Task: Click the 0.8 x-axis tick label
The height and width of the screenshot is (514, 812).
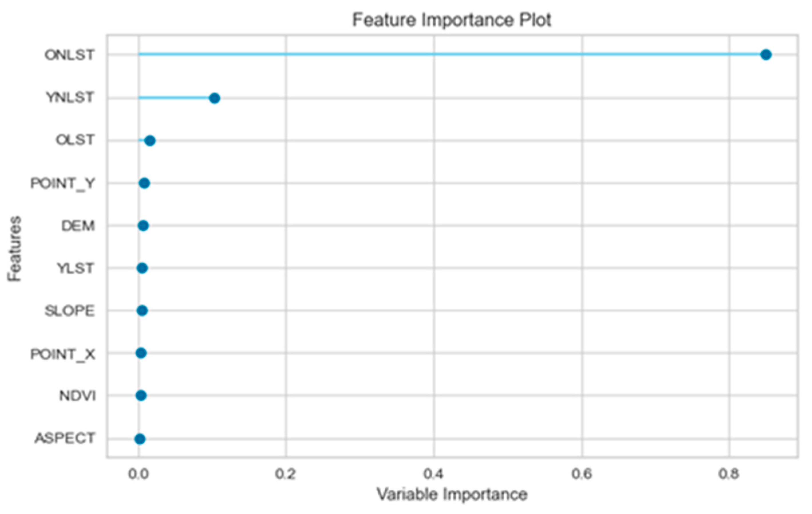Action: click(x=729, y=474)
